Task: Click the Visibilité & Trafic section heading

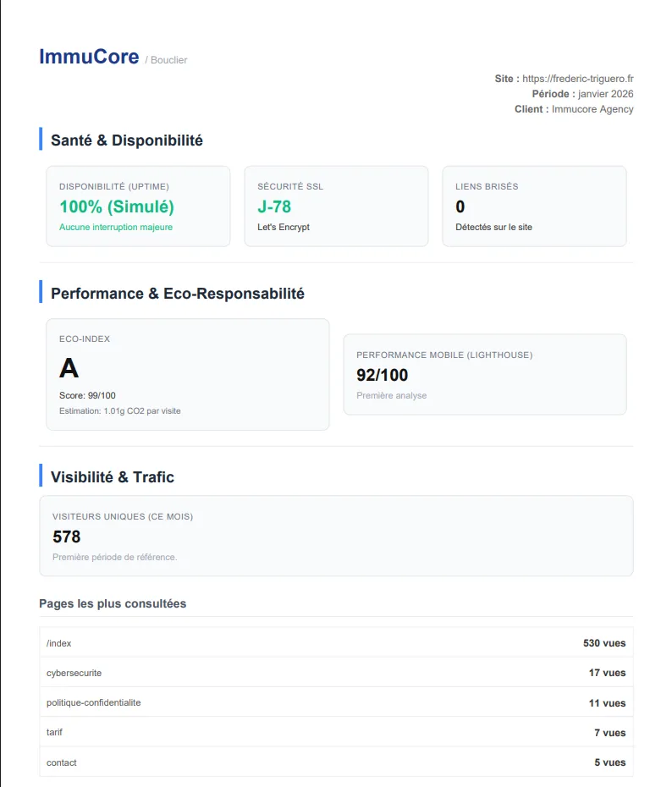Action: 113,477
